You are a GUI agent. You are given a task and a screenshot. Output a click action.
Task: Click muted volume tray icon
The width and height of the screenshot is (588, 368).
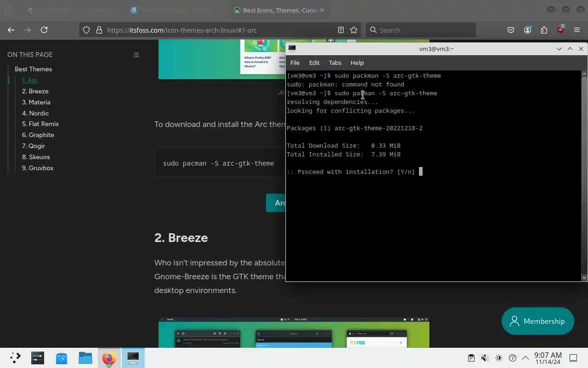(485, 358)
